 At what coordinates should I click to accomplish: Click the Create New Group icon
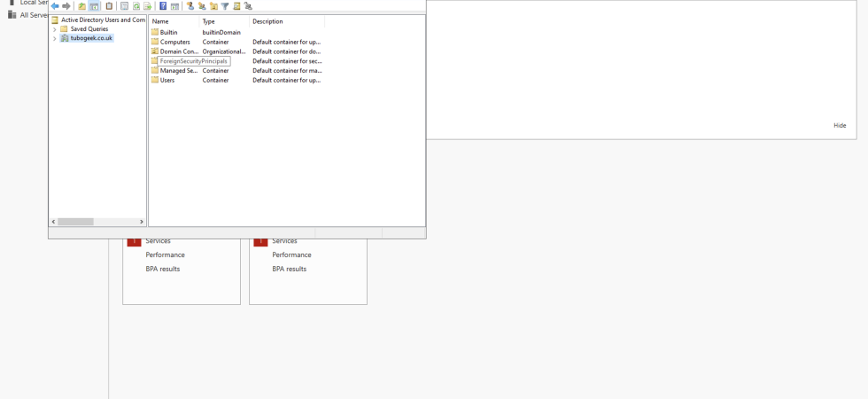202,6
